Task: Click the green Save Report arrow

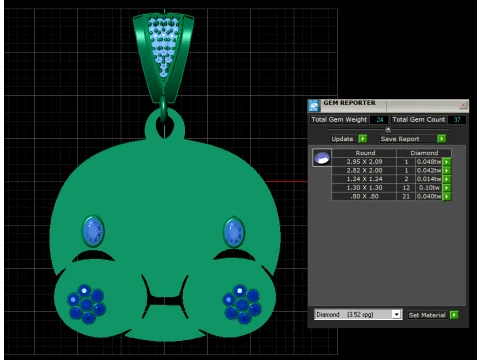Action: click(x=441, y=139)
